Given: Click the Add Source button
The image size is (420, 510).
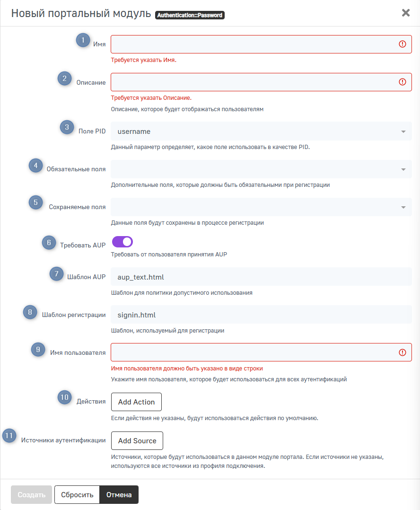Looking at the screenshot, I should 137,440.
